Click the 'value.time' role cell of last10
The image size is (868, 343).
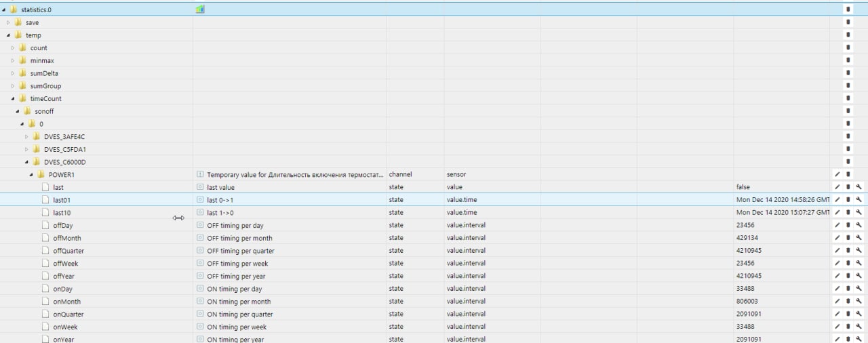(x=462, y=212)
